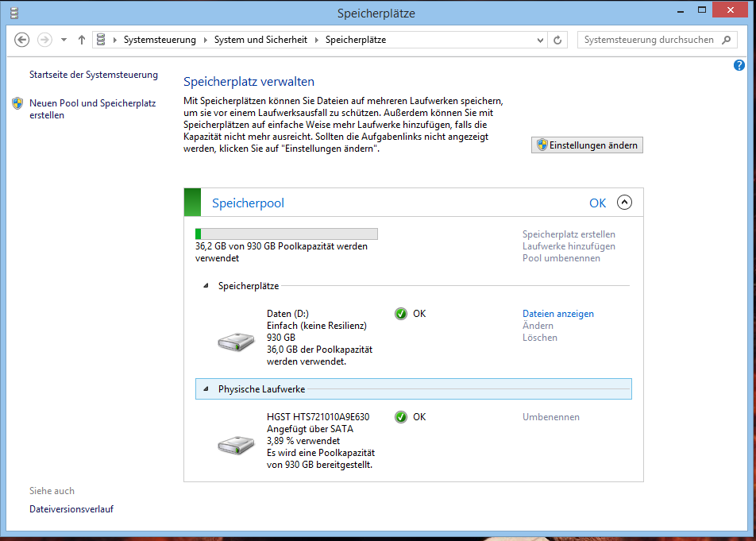Image resolution: width=756 pixels, height=541 pixels.
Task: Click Pool umbenennen link
Action: click(x=561, y=258)
